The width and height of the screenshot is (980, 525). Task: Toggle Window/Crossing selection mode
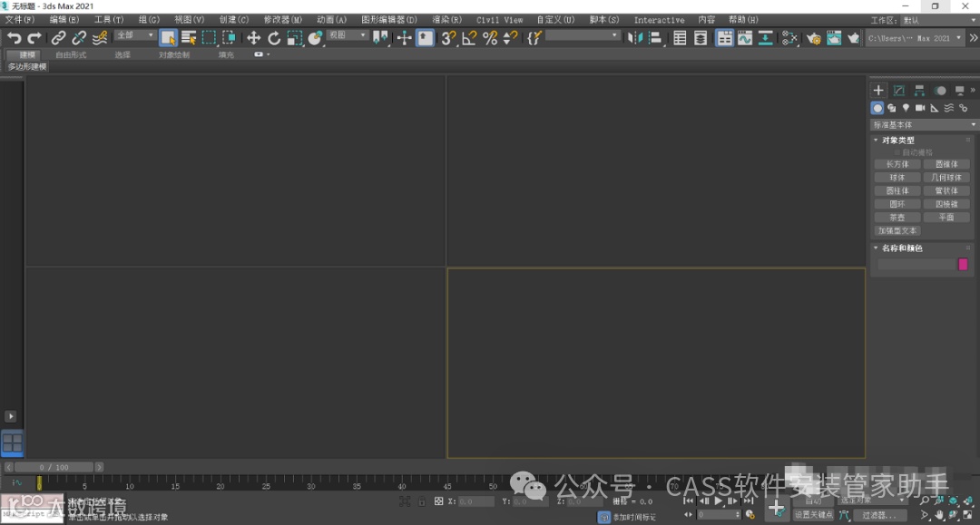click(x=229, y=38)
